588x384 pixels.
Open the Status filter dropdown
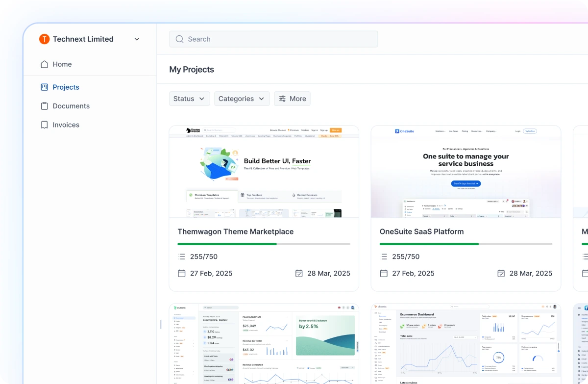point(190,99)
